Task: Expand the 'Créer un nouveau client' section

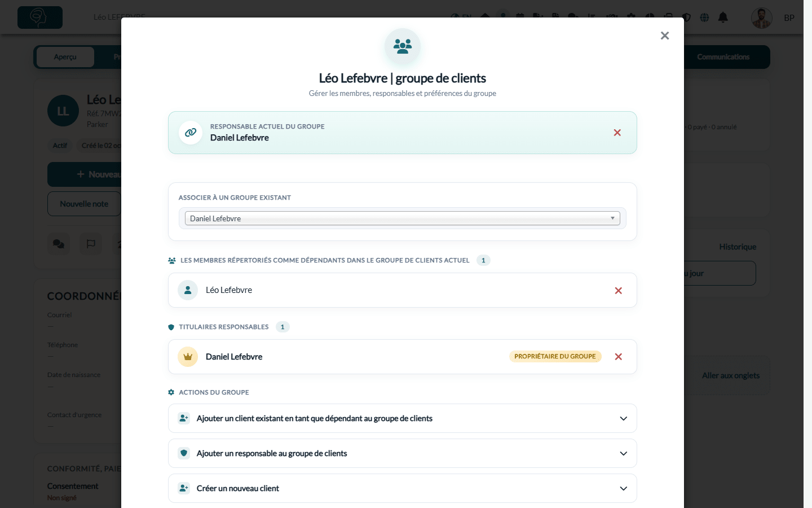Action: click(x=403, y=488)
